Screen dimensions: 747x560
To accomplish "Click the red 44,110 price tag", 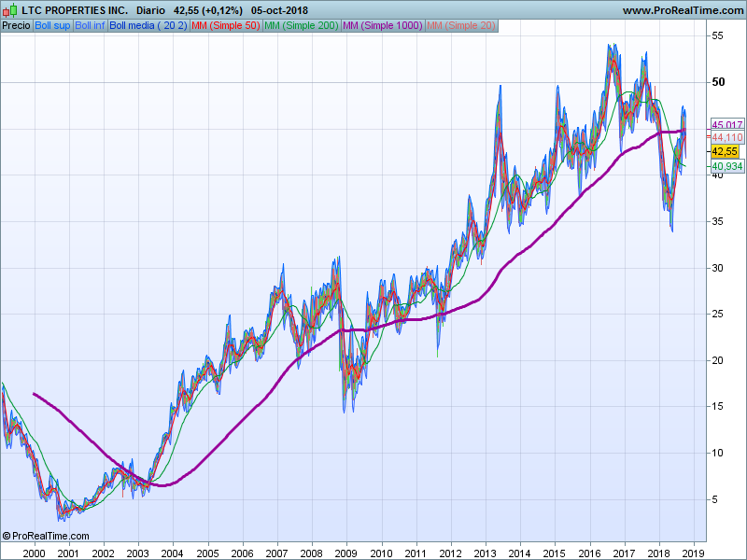I will click(x=726, y=137).
